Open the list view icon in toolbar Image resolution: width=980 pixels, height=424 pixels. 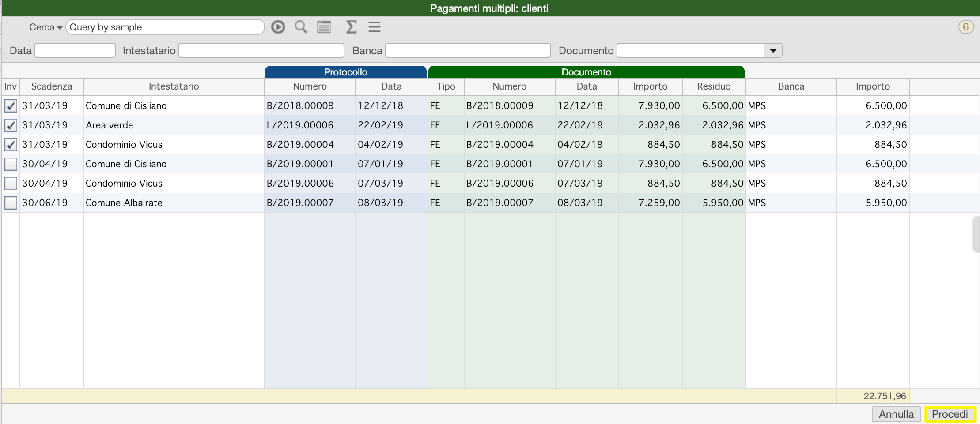[x=324, y=27]
